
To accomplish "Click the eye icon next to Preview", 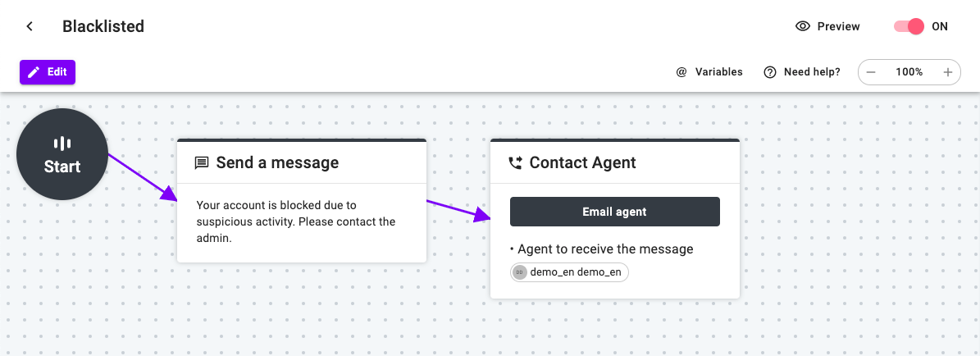I will coord(803,26).
